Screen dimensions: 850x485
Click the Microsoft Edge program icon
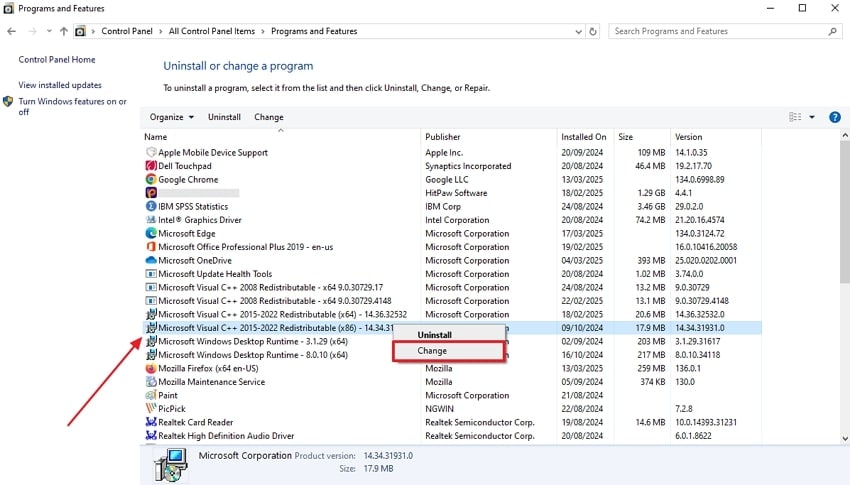click(x=151, y=234)
